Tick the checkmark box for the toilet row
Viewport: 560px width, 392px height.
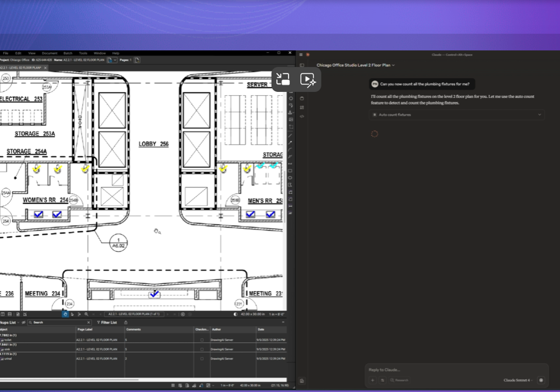click(x=202, y=340)
